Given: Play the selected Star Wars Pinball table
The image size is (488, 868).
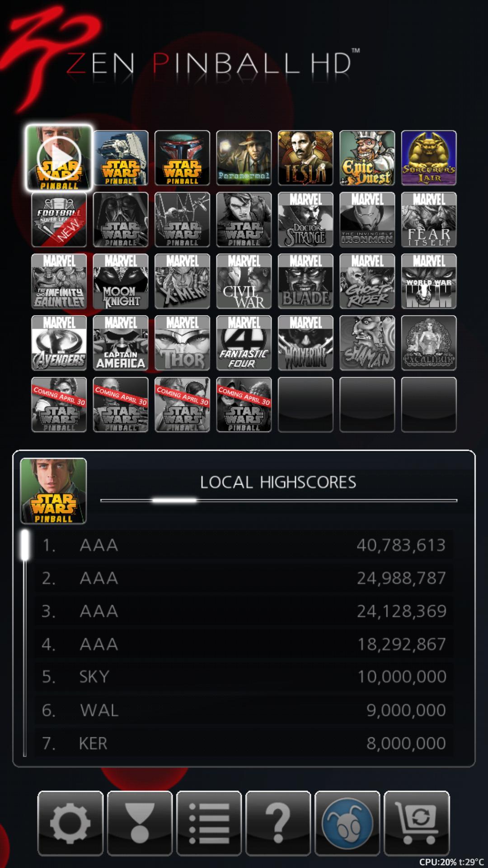Looking at the screenshot, I should click(x=59, y=158).
